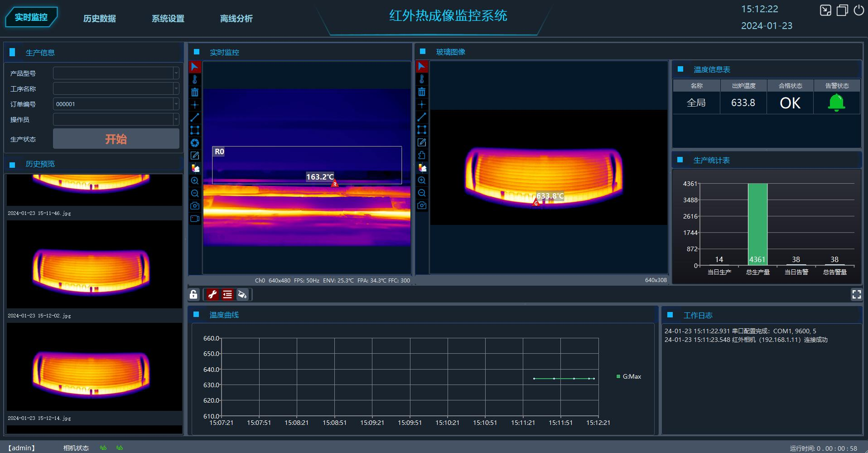Screen dimensions: 868x453
Task: Click the R0 region label
Action: [x=219, y=151]
